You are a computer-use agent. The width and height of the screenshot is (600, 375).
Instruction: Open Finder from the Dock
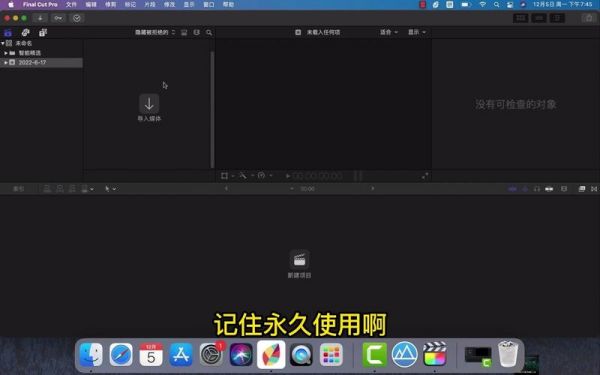(91, 354)
